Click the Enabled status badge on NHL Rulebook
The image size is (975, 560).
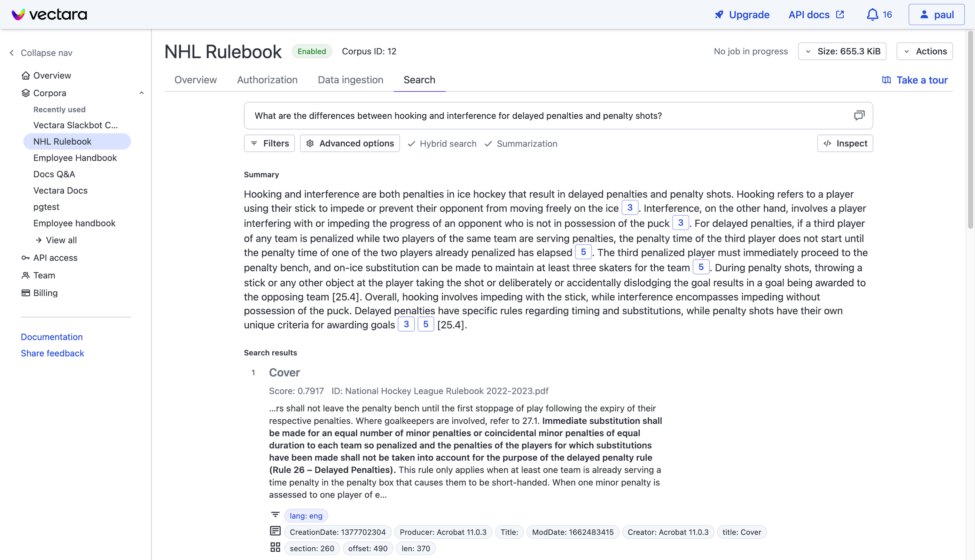[312, 51]
